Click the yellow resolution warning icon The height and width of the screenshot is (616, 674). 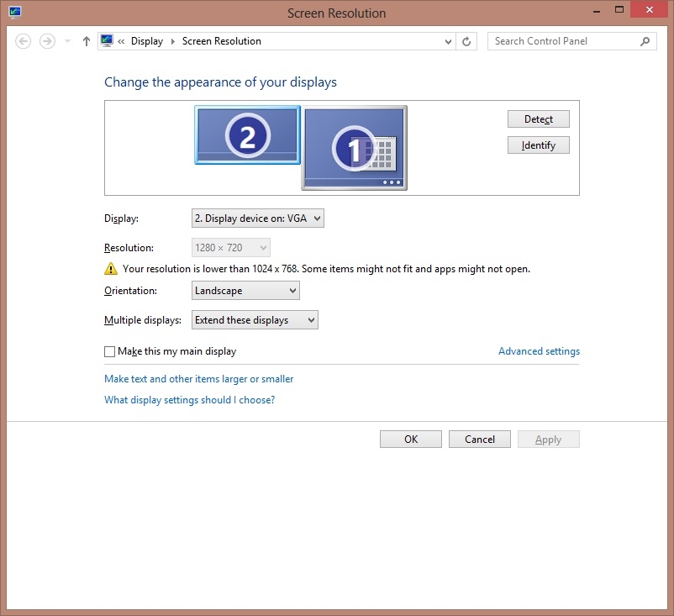coord(111,269)
